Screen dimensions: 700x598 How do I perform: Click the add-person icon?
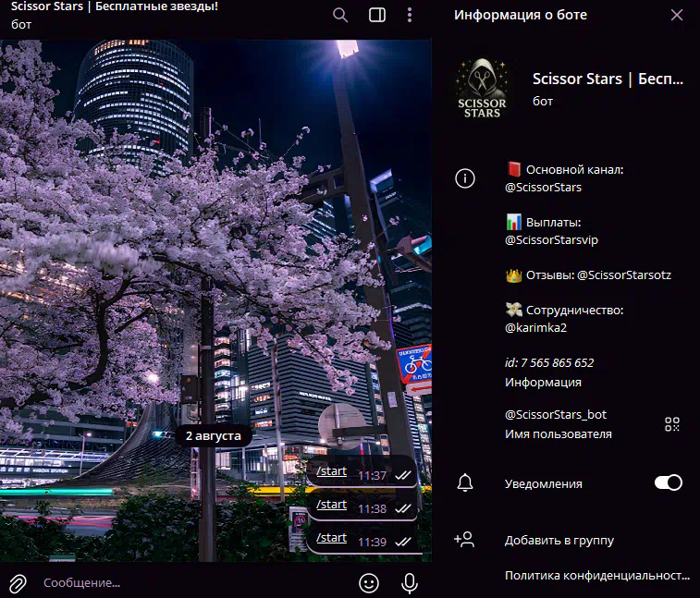point(464,540)
